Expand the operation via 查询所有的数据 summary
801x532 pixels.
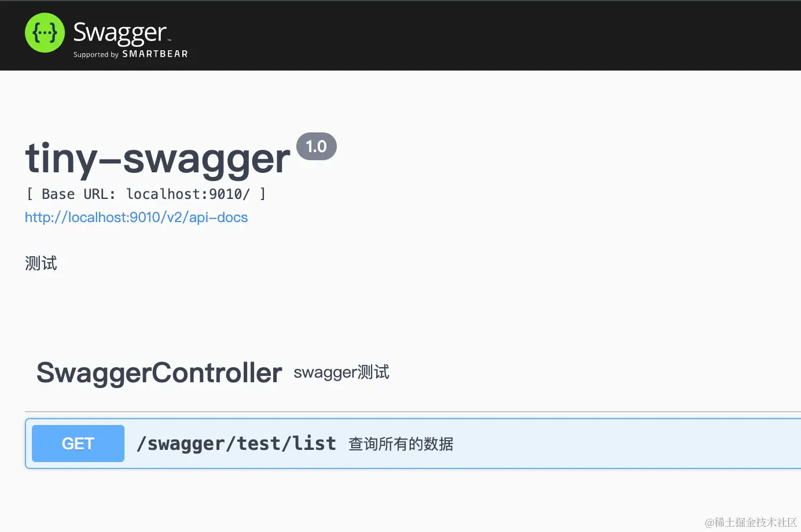pyautogui.click(x=400, y=444)
